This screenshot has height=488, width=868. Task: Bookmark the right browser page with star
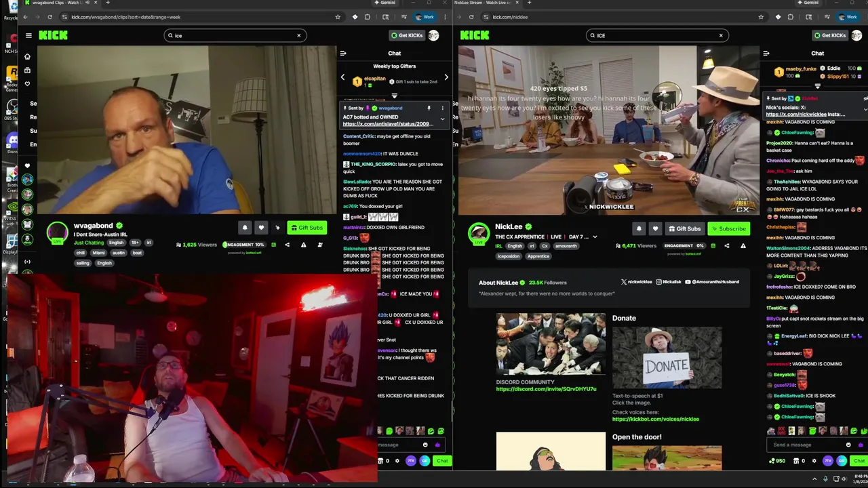(761, 17)
